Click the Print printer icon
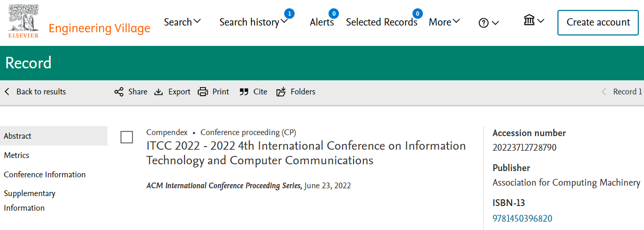644x230 pixels. [x=203, y=92]
